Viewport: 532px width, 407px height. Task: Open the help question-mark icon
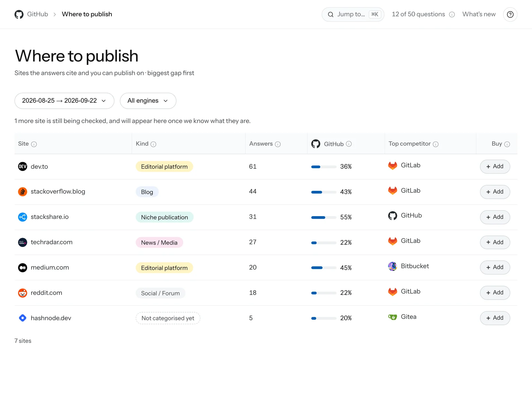click(510, 14)
